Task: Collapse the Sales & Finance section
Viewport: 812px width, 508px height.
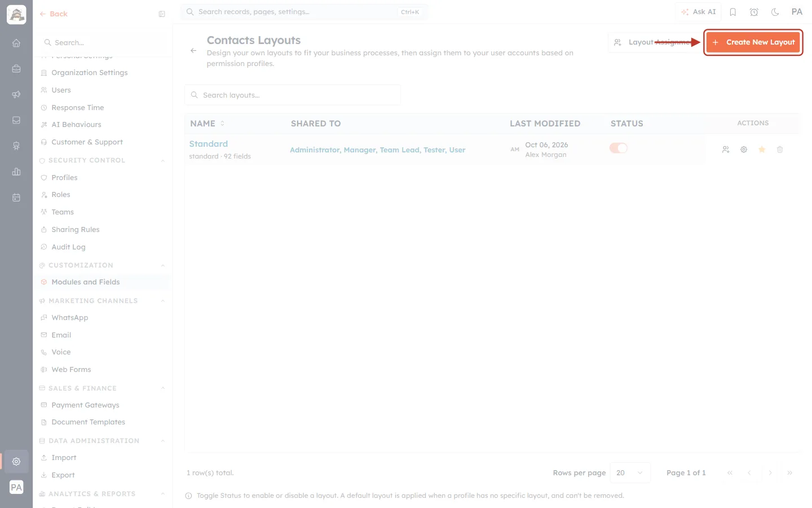Action: point(163,388)
